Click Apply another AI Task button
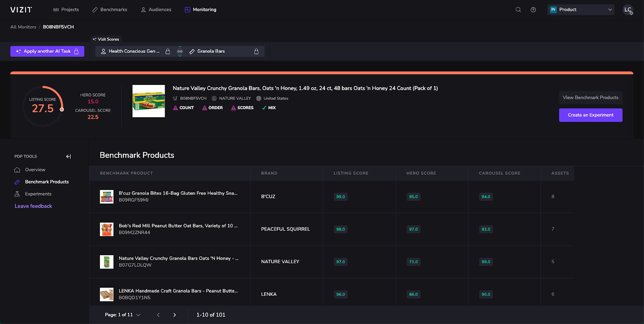This screenshot has width=644, height=324. 47,51
